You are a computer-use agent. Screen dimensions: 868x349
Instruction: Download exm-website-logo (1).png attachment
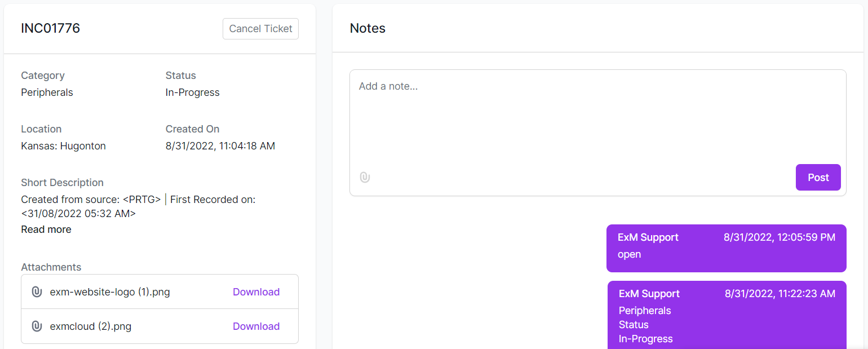(256, 292)
